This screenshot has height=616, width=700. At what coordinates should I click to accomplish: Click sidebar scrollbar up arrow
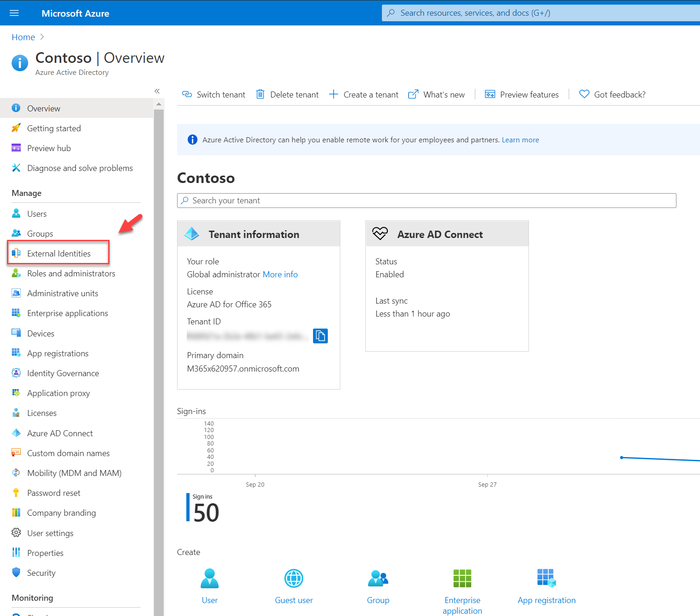(x=159, y=104)
